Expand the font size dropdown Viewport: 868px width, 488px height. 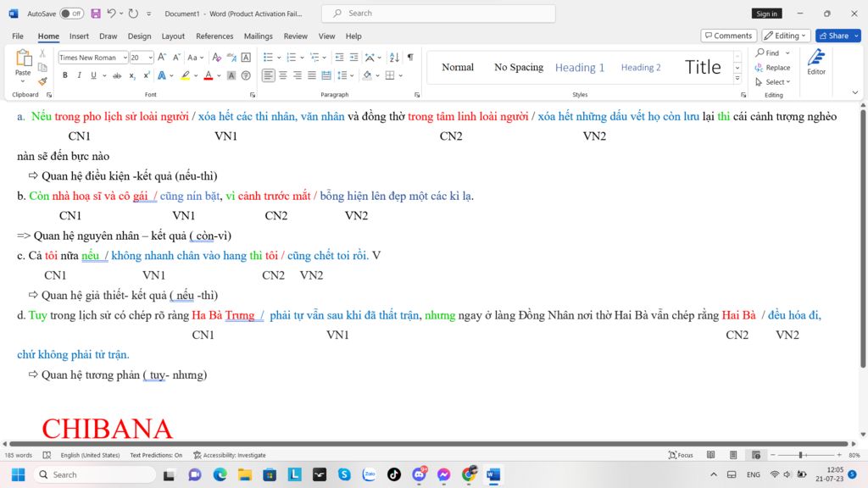click(x=150, y=58)
